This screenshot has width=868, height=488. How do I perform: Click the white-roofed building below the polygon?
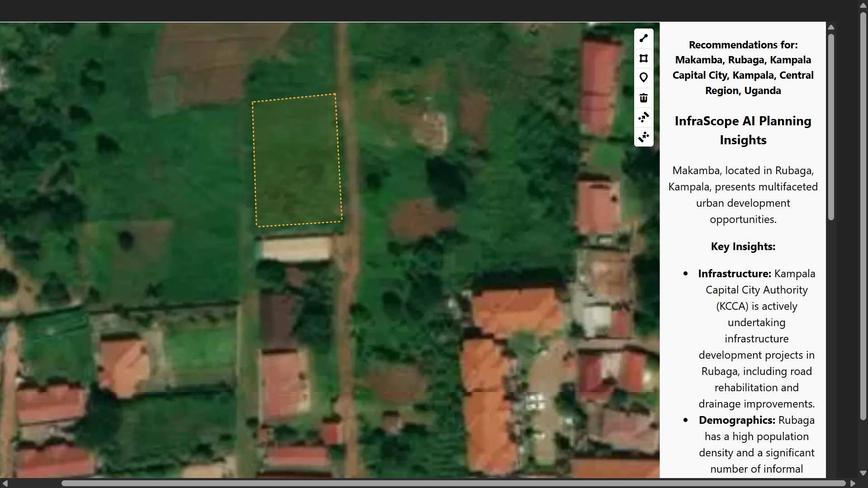pos(296,249)
